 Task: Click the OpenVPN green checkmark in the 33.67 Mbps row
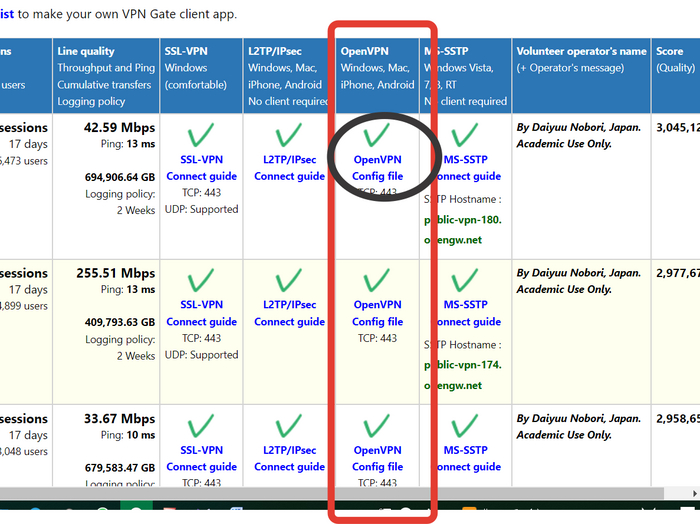[x=377, y=426]
